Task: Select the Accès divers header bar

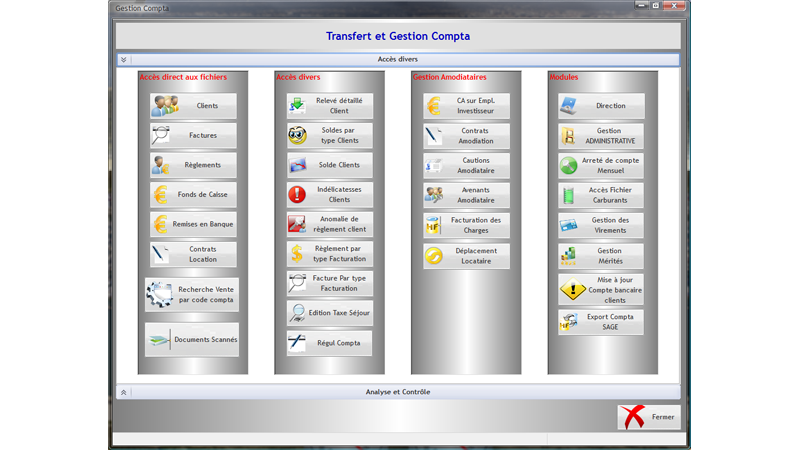Action: pyautogui.click(x=398, y=60)
